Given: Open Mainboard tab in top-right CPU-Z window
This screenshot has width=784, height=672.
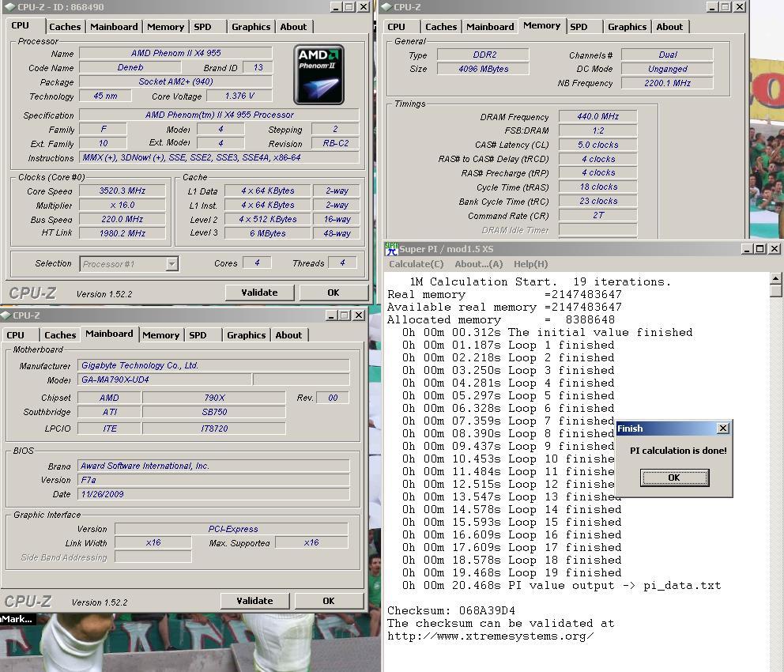Looking at the screenshot, I should tap(490, 27).
